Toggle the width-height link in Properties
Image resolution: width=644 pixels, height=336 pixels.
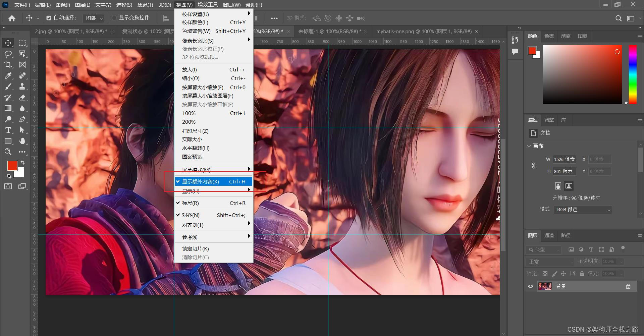[534, 166]
